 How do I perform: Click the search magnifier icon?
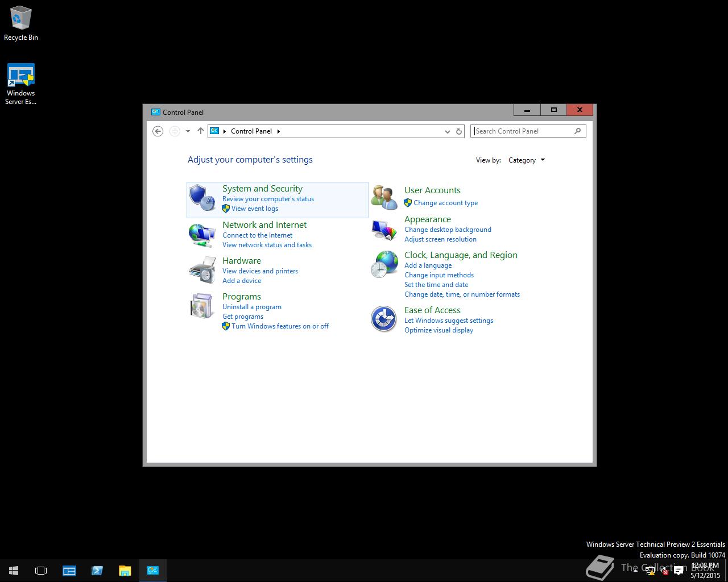click(x=577, y=131)
